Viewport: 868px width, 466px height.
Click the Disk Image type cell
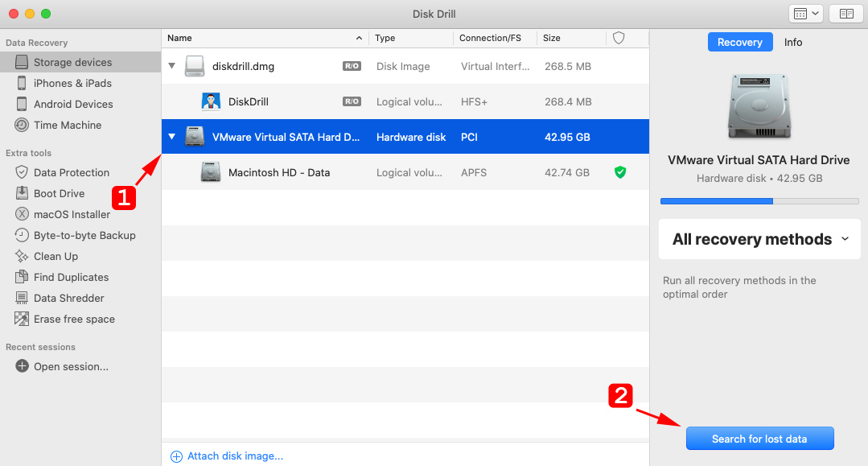[x=403, y=67]
